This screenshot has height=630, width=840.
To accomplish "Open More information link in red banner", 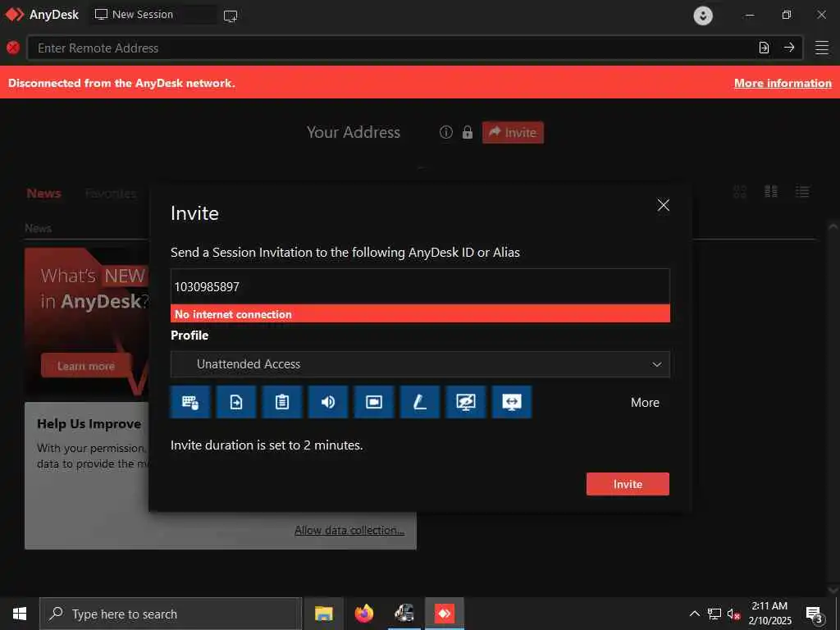I will pos(783,83).
